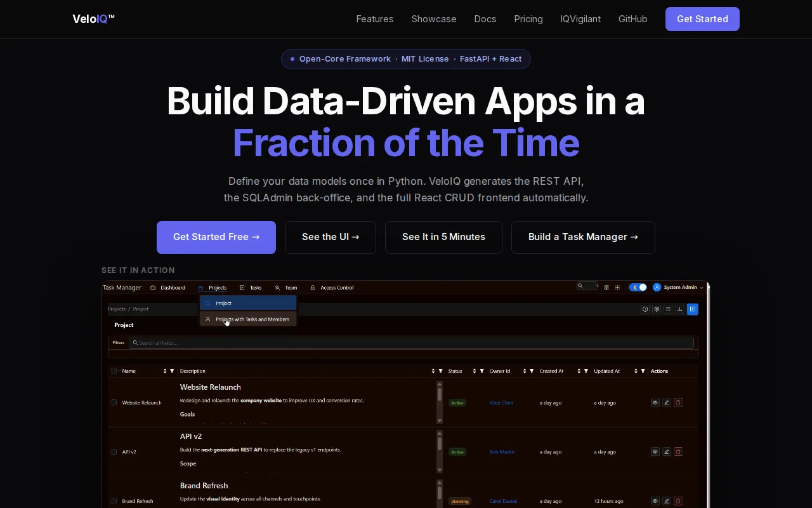Toggle dark mode switch in demo
The image size is (812, 508).
pos(638,288)
